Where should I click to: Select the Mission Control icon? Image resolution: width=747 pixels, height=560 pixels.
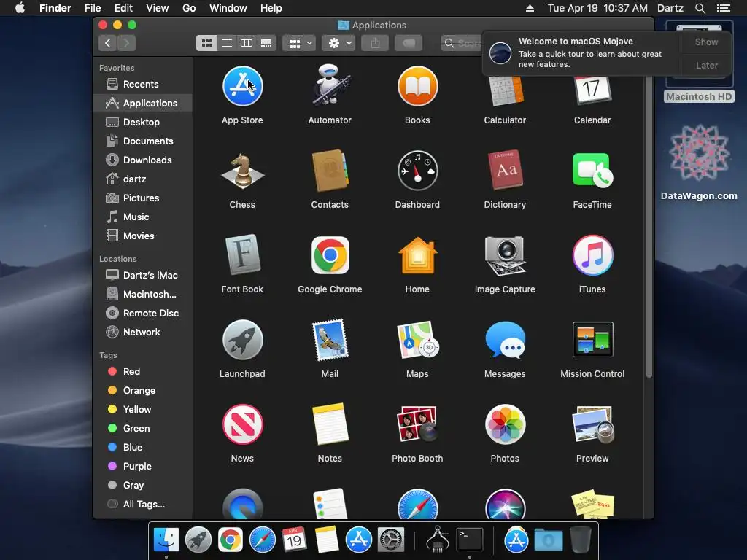tap(592, 340)
